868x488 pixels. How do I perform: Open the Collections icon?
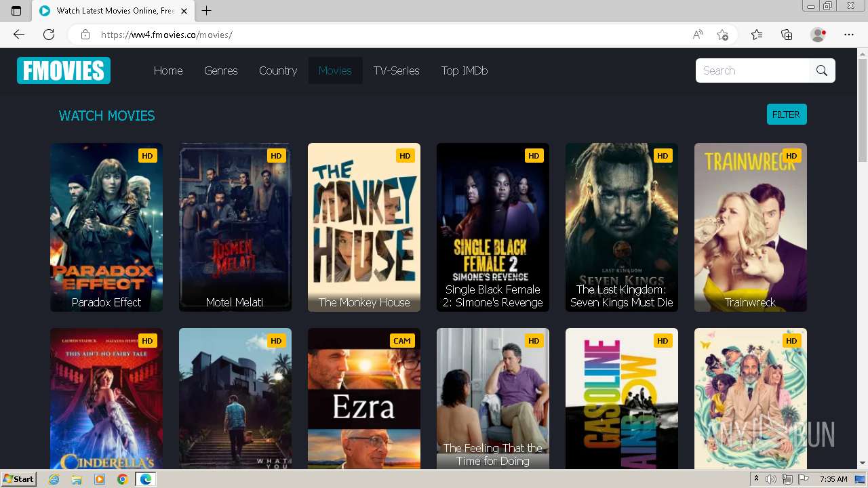(x=787, y=35)
